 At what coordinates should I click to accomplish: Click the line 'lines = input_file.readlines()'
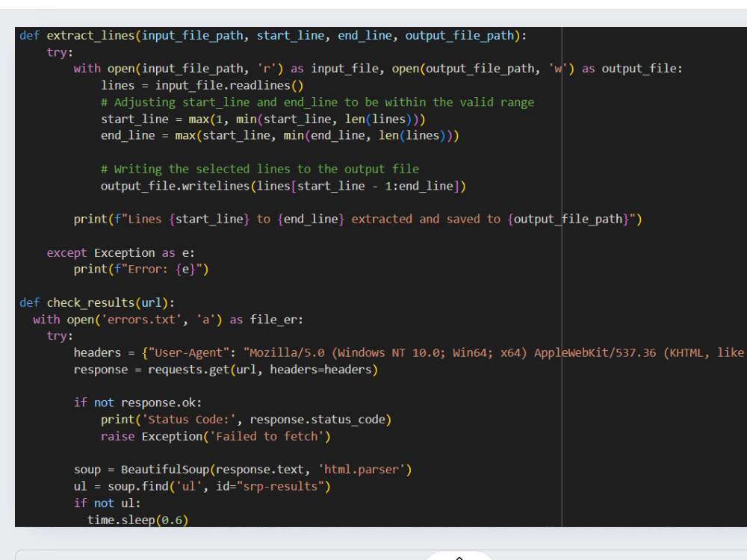tap(202, 86)
